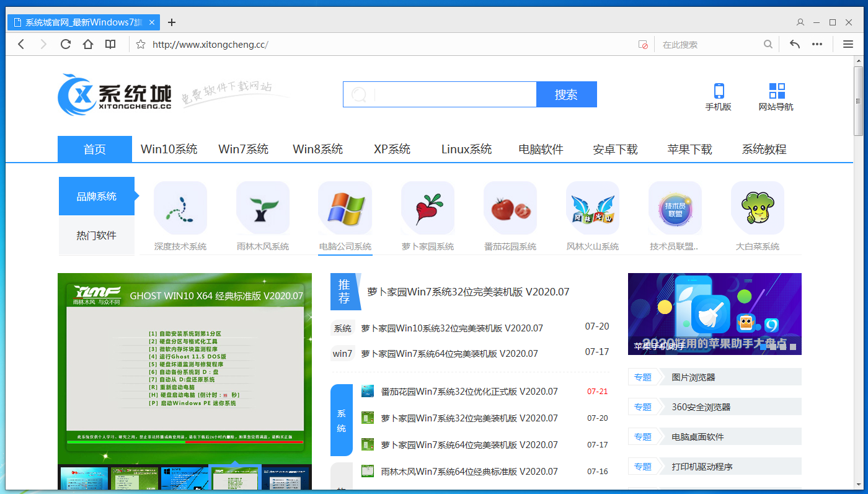Select the 萝卜家园系统 radish icon
The image size is (868, 494).
(x=428, y=208)
